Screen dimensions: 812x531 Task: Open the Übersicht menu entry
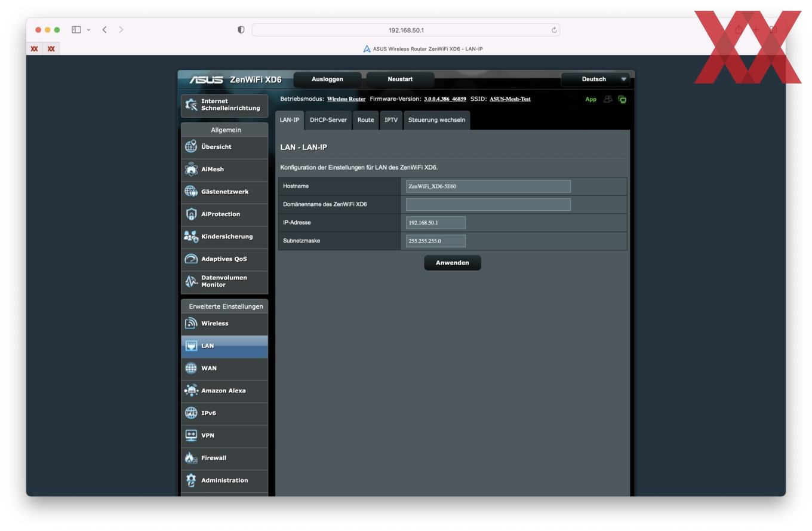click(224, 147)
